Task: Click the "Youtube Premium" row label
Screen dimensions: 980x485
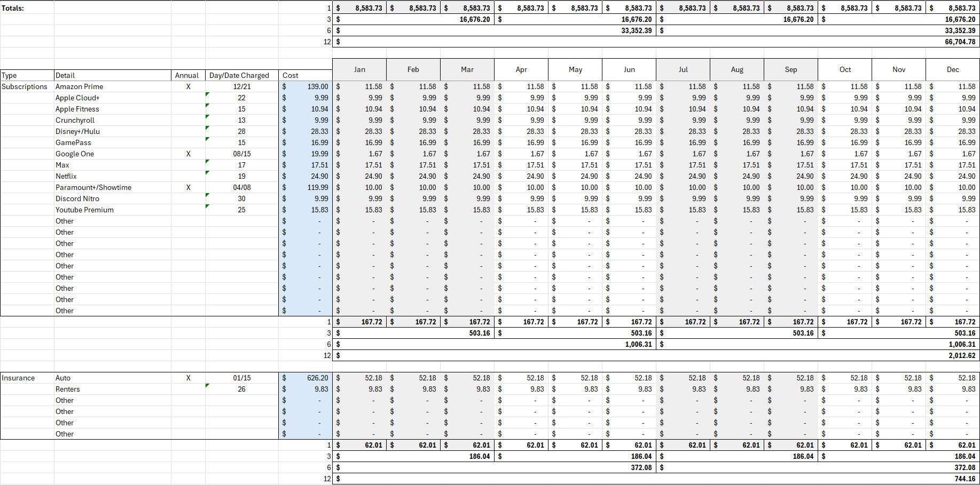Action: click(x=112, y=210)
